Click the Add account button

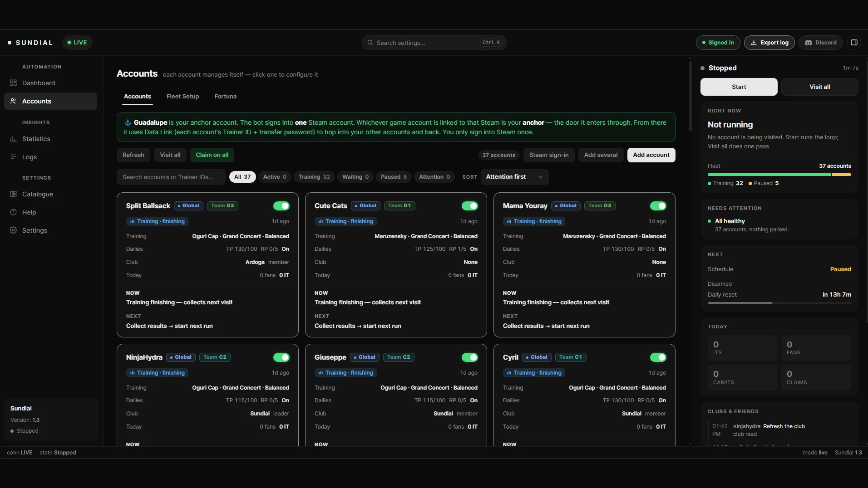pyautogui.click(x=651, y=155)
